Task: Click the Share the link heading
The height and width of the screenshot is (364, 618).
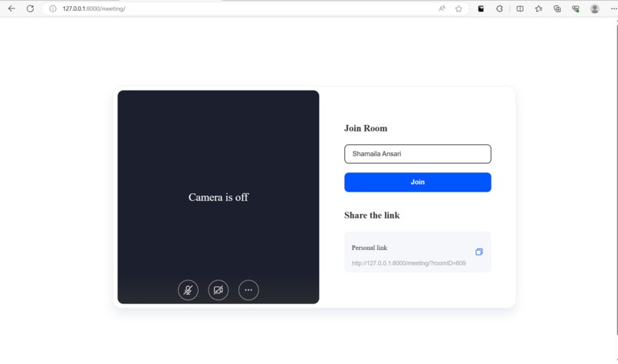Action: [372, 215]
